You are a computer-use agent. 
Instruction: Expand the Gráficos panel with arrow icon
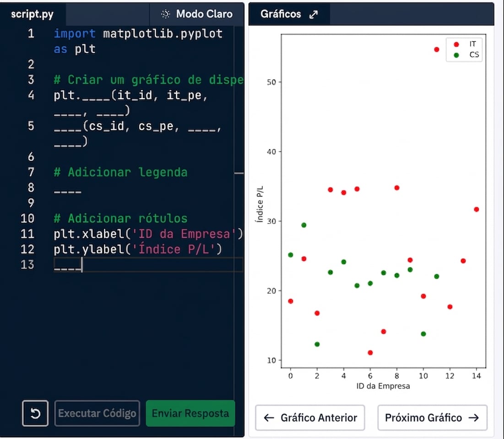(x=314, y=15)
